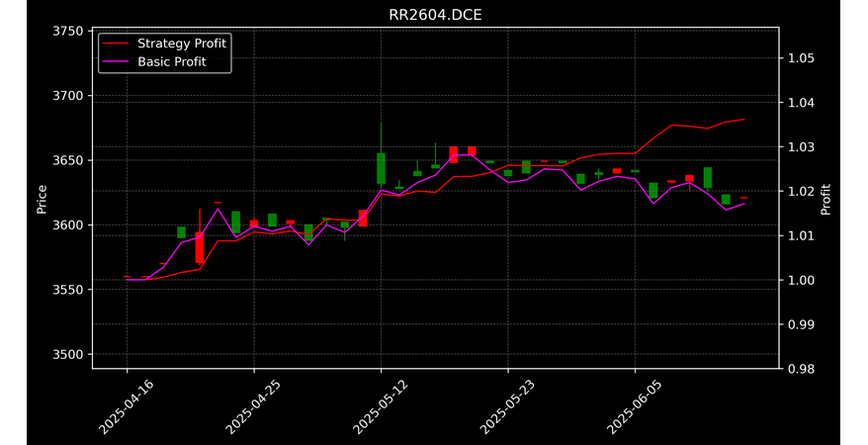Click the 0.99 profit tick label
The image size is (868, 445).
(801, 324)
